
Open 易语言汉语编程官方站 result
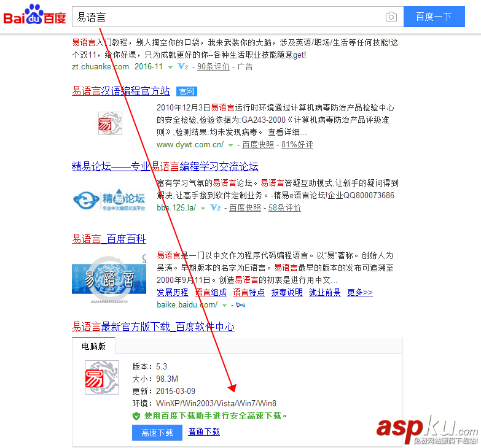coord(121,91)
